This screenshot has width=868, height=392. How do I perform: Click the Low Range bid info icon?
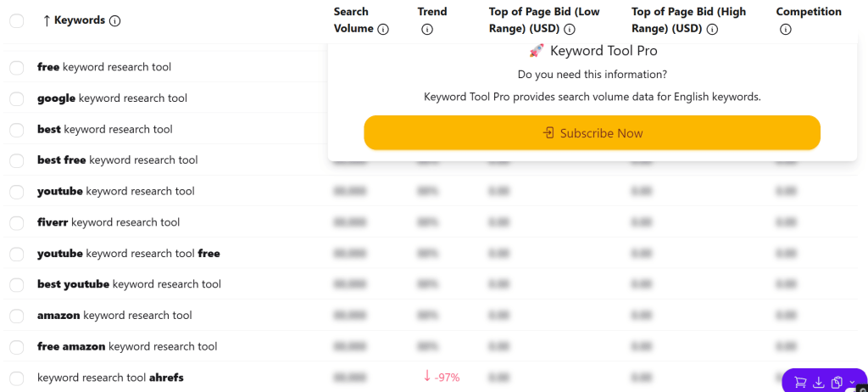point(570,29)
